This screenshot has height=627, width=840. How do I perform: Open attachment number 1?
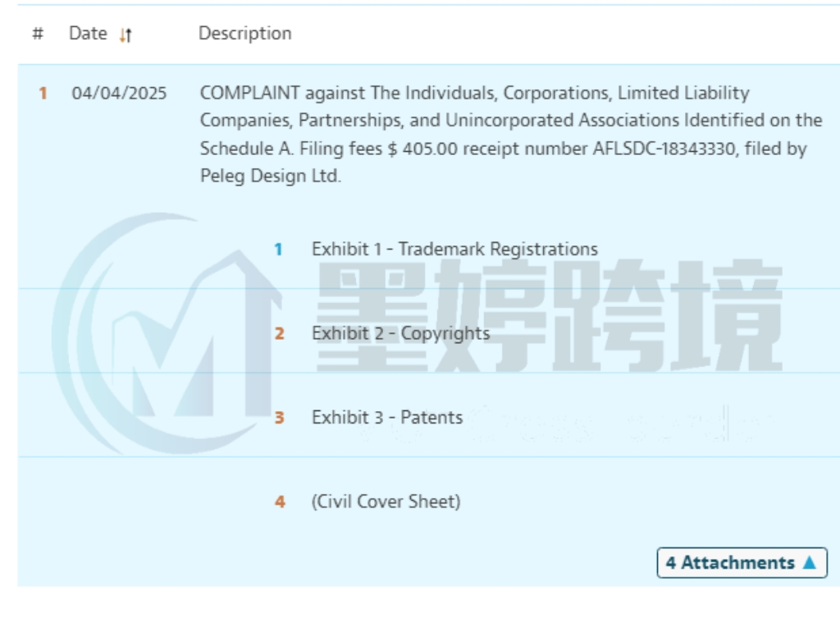[279, 249]
